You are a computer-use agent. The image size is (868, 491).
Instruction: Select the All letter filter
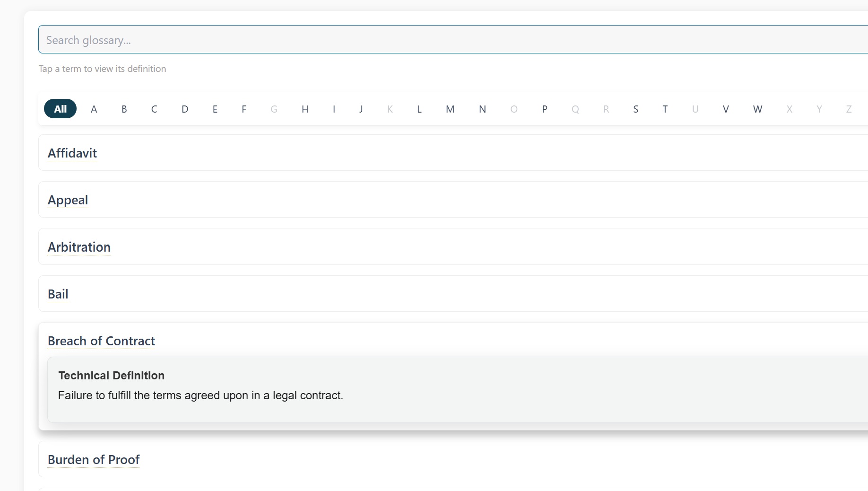(61, 109)
